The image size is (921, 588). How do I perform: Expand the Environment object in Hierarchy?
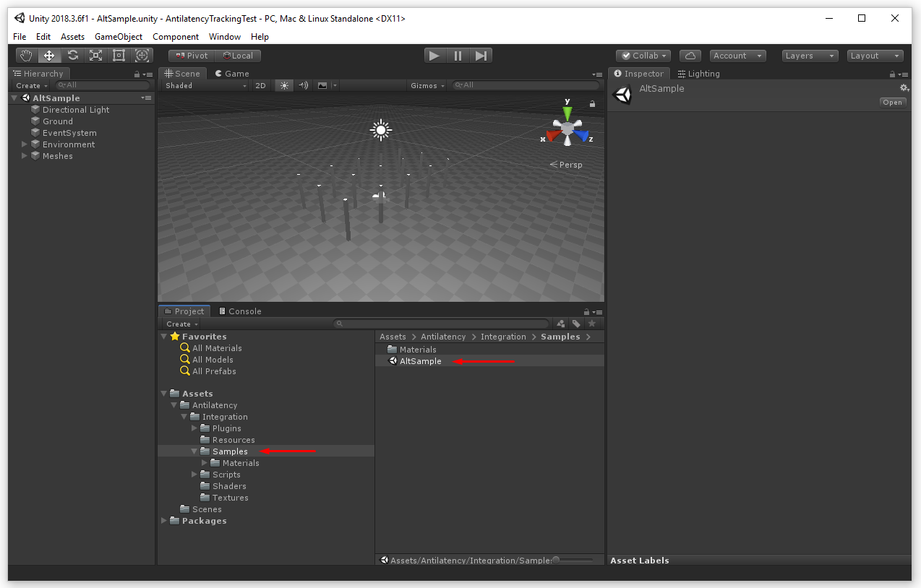pyautogui.click(x=25, y=144)
